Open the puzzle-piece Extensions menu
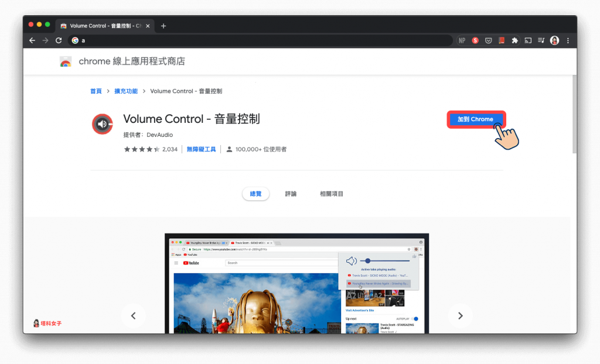The width and height of the screenshot is (600, 364). point(514,40)
